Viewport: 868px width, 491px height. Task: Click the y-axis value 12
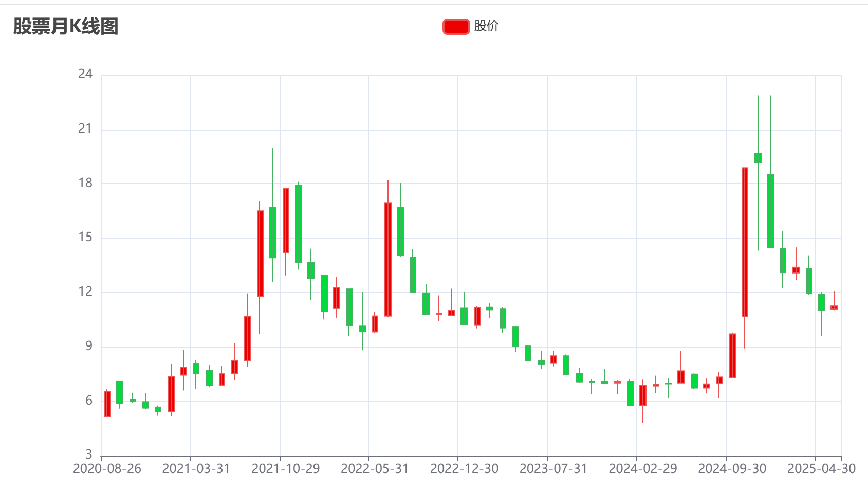[85, 292]
